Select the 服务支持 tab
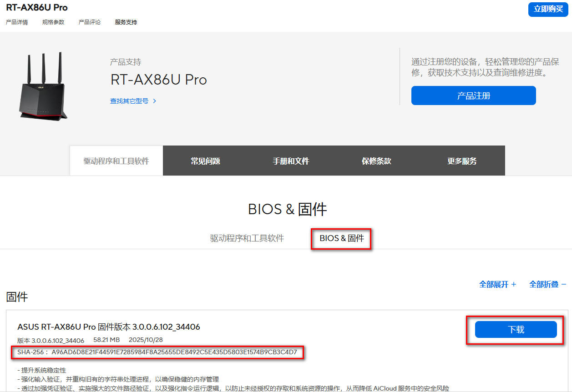 pyautogui.click(x=126, y=22)
